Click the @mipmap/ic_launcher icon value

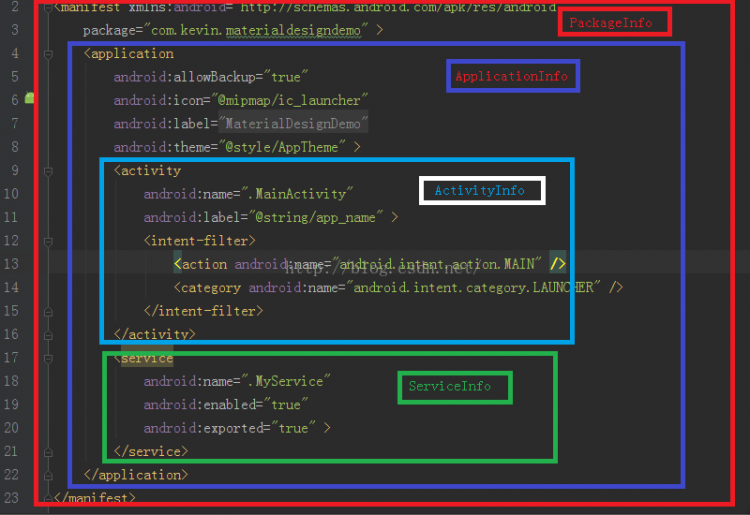(x=289, y=100)
